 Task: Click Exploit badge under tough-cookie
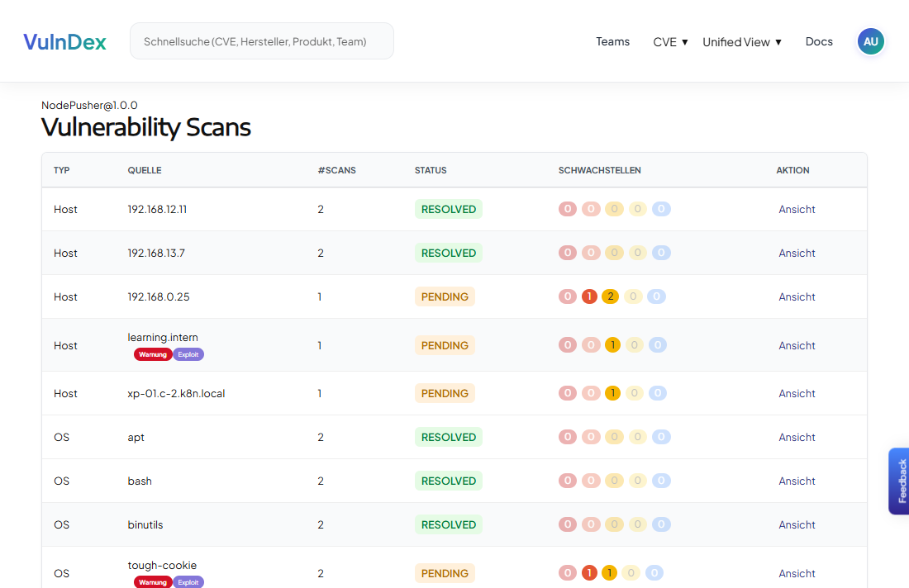(188, 582)
